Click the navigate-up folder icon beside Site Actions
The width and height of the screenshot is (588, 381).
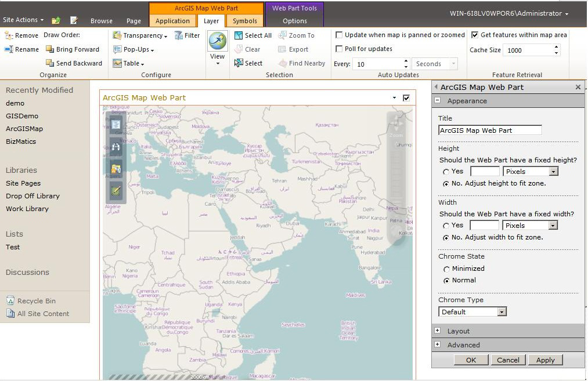(56, 21)
